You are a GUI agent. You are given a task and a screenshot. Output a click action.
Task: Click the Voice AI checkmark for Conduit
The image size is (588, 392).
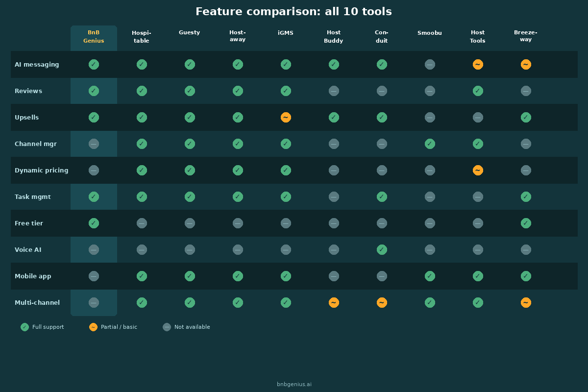[x=382, y=249]
